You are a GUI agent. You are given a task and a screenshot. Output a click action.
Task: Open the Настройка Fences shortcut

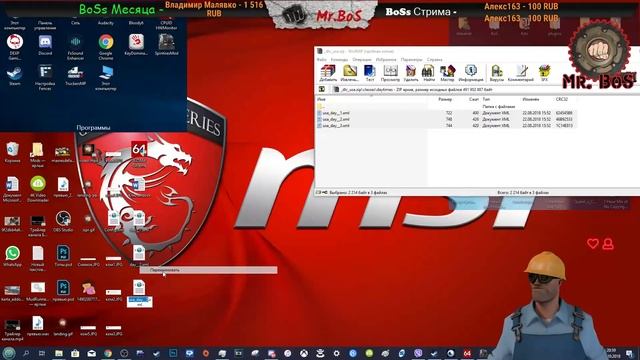45,78
